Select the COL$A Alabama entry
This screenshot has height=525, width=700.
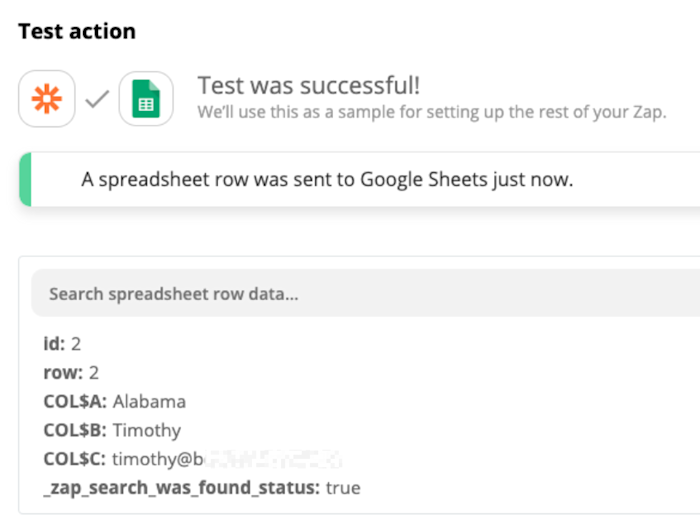tap(115, 401)
